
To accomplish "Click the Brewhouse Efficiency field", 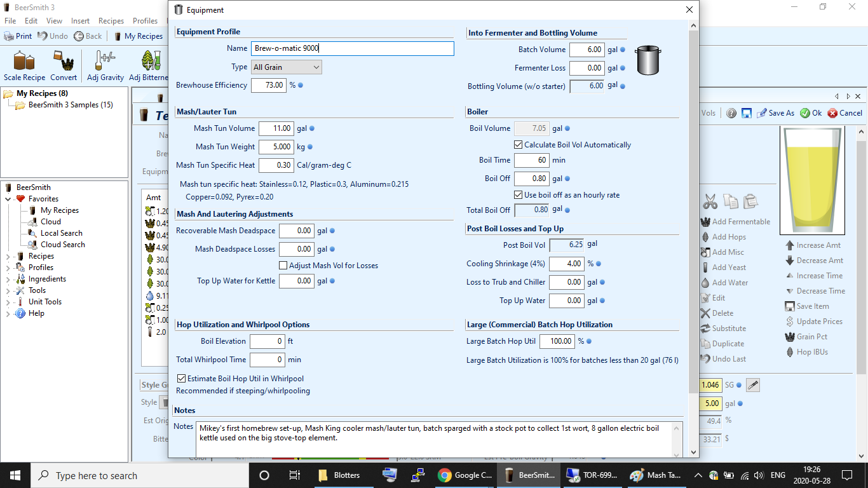I will point(269,85).
